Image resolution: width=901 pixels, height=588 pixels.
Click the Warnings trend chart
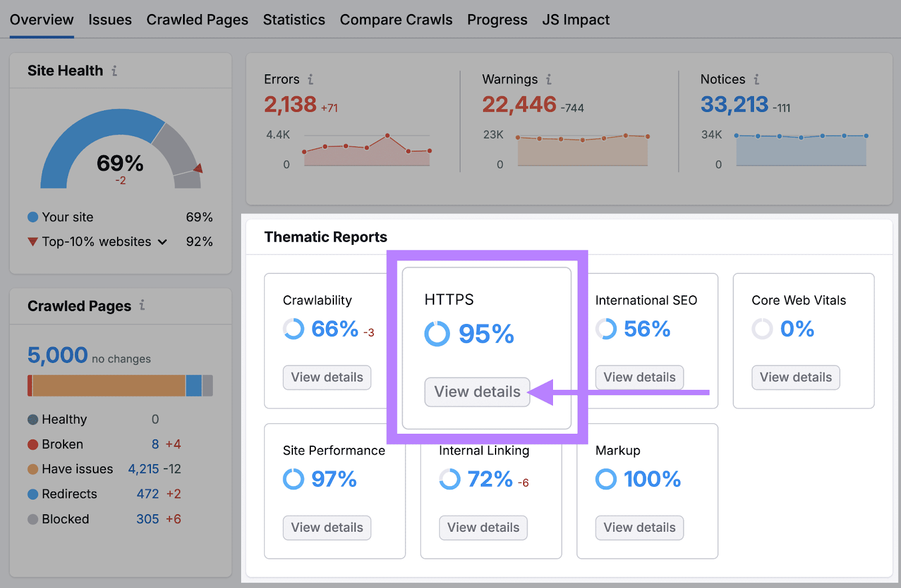pos(583,150)
